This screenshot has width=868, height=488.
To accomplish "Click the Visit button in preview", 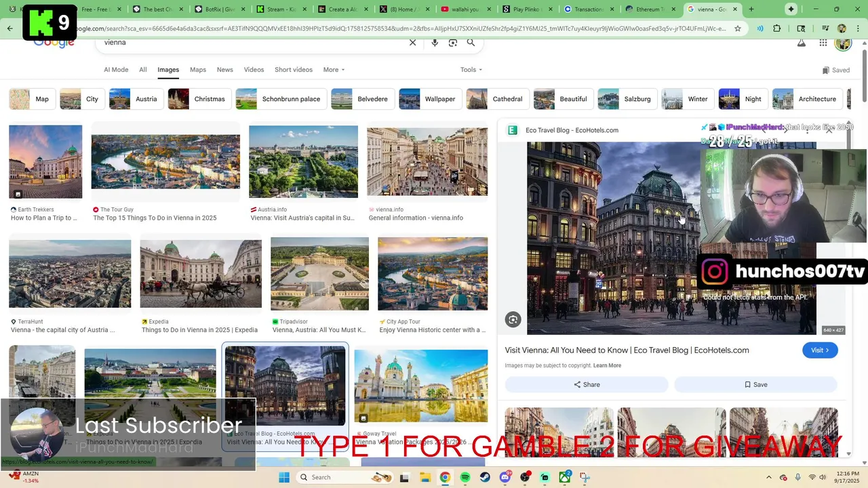I will 820,350.
